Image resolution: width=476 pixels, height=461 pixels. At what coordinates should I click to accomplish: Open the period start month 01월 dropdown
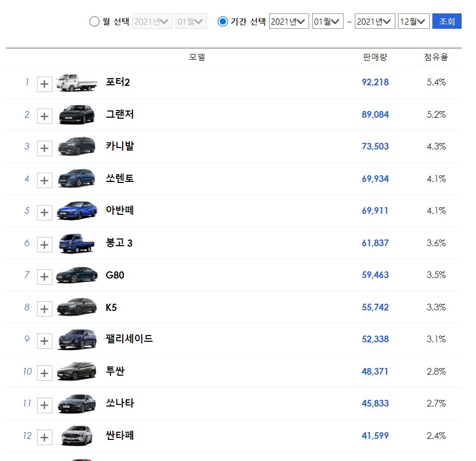tap(328, 21)
